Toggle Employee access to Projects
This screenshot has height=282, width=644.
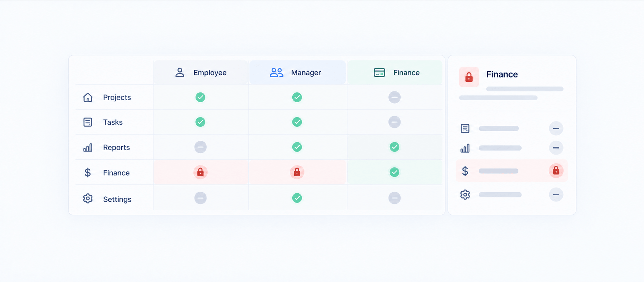200,97
